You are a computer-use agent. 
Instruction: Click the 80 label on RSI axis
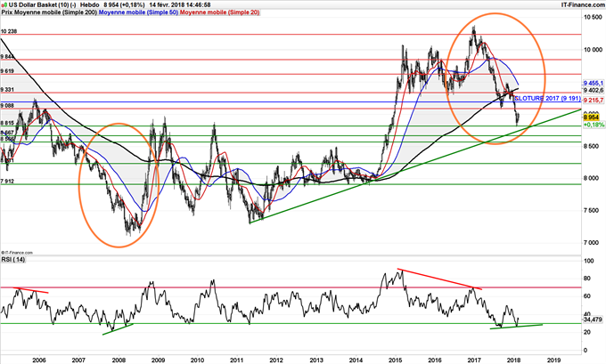click(587, 279)
